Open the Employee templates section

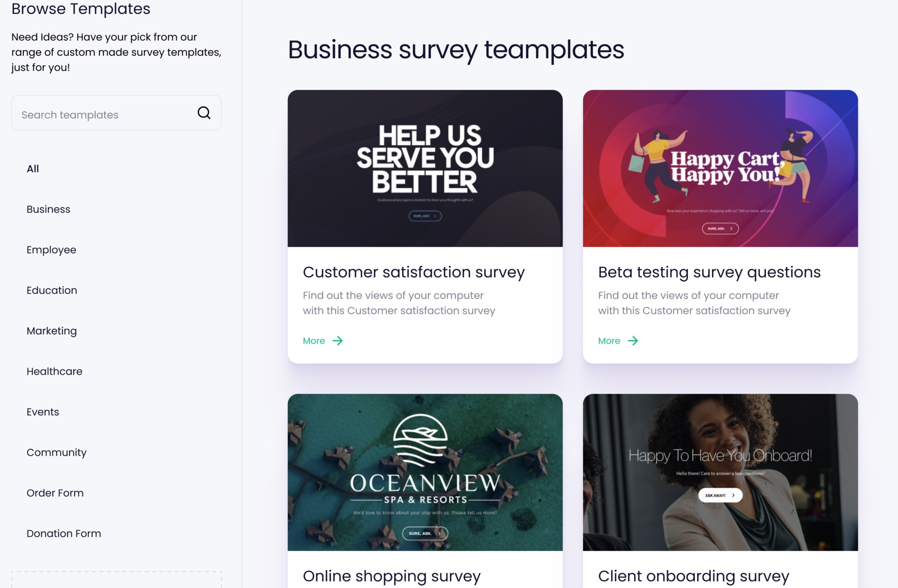click(x=51, y=250)
